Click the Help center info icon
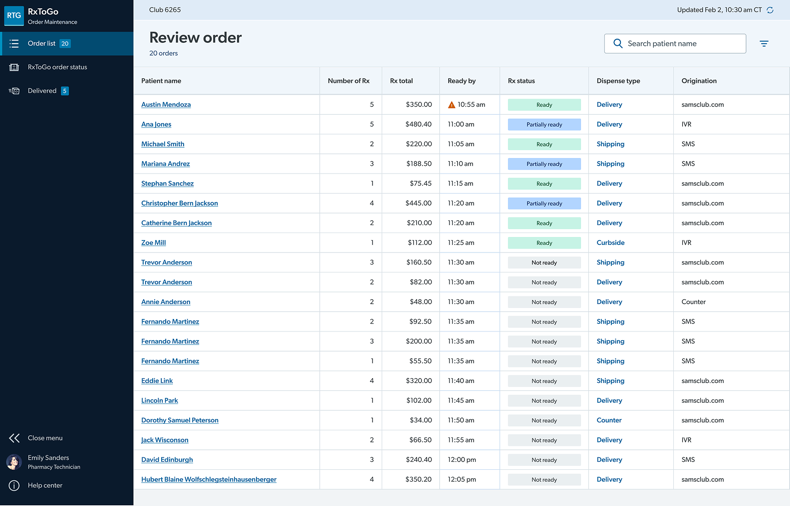The height and width of the screenshot is (512, 790). pyautogui.click(x=14, y=485)
